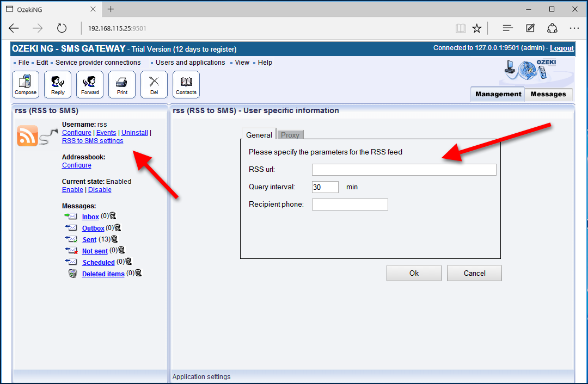Click the Cancel button
This screenshot has height=384, width=588.
[x=474, y=273]
